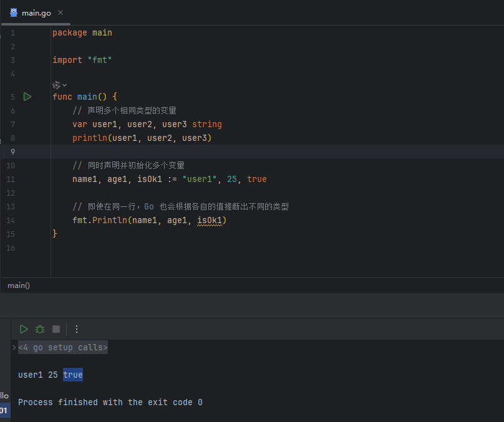
Task: Click the 'true' literal on line 11
Action: point(257,179)
